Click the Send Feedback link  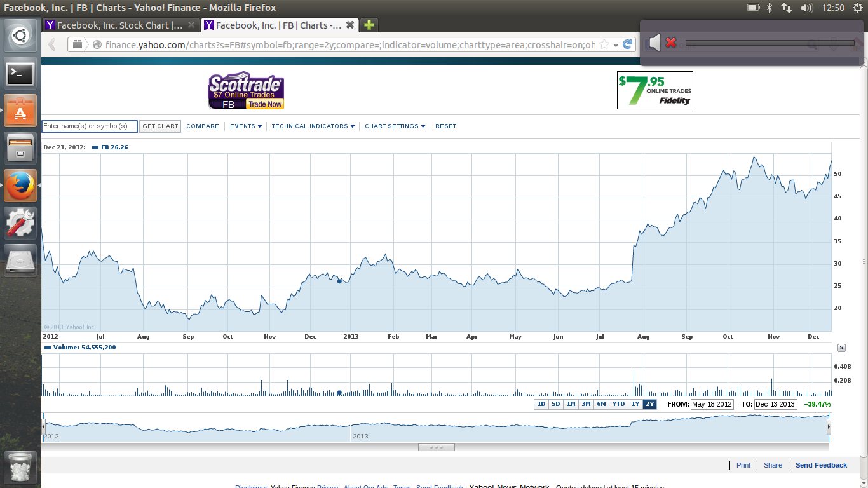click(821, 465)
